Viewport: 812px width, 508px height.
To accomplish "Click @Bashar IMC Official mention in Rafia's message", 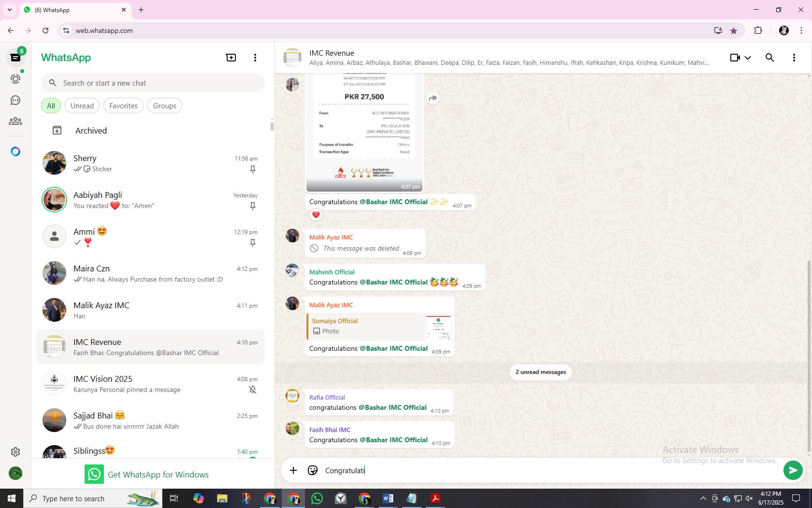I will (392, 408).
